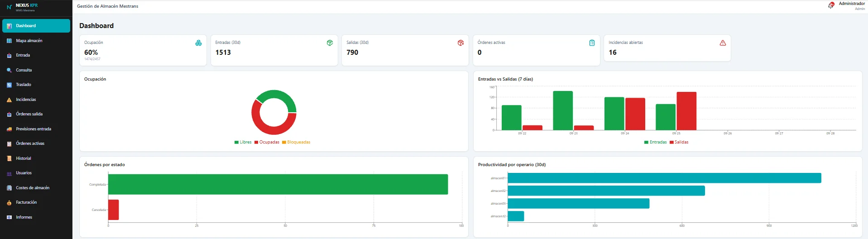Click the Entradas (30d) box icon
868x239 pixels.
[x=330, y=43]
